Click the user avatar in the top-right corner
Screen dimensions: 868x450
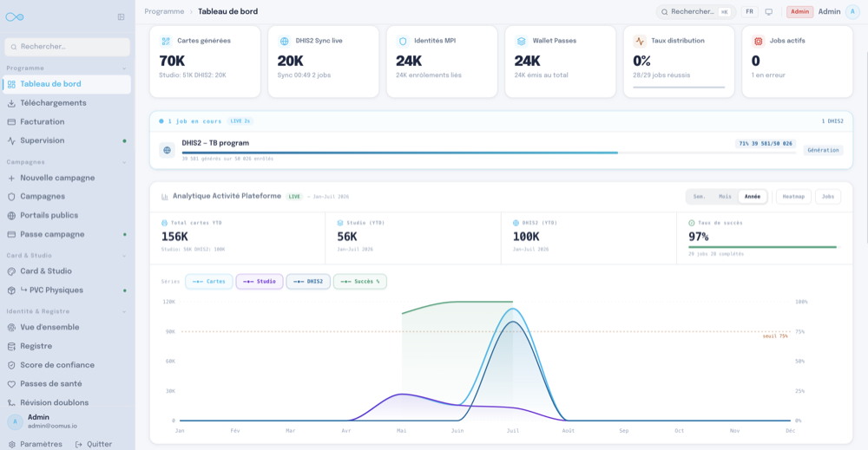click(x=852, y=11)
